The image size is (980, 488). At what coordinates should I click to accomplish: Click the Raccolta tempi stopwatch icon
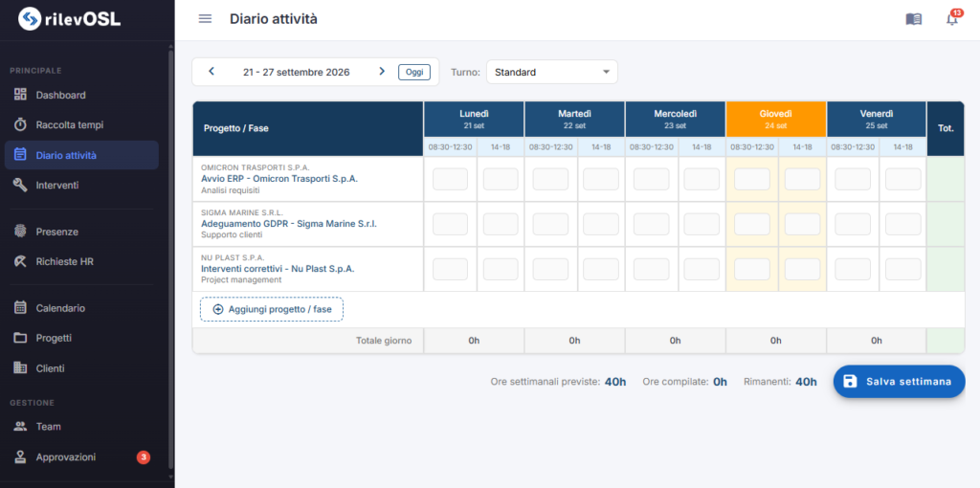pos(21,125)
